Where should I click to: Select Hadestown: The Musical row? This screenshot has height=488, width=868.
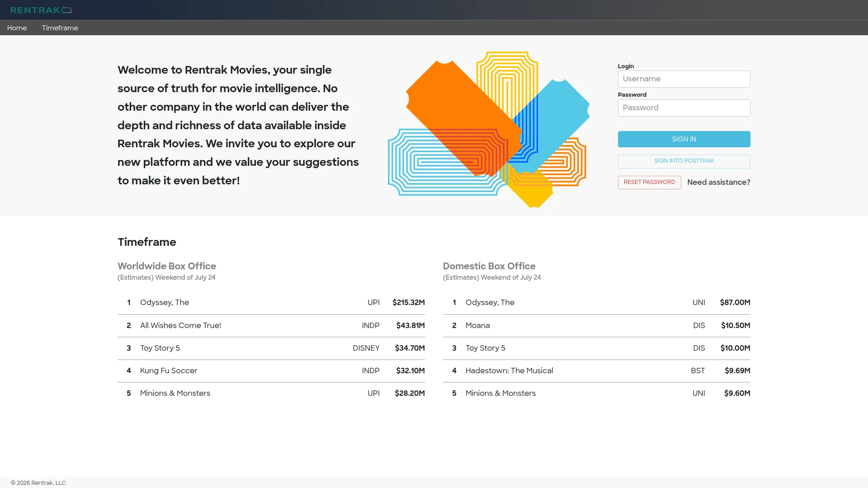pos(597,371)
